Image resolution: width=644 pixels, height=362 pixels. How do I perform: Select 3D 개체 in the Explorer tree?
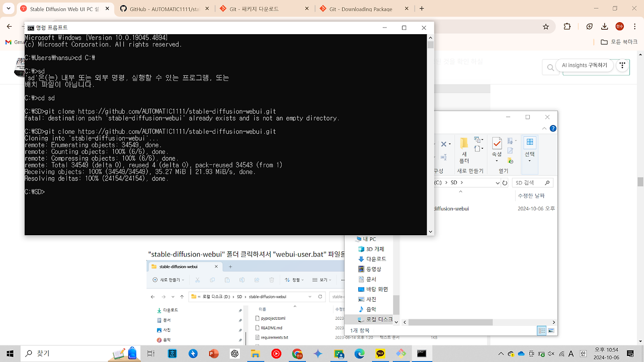[x=371, y=249]
